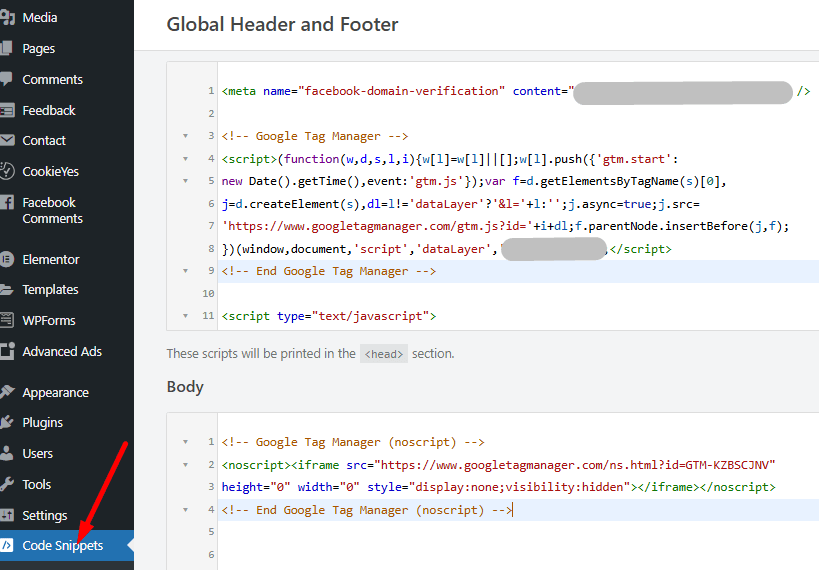Click the Users person icon
Screen dimensions: 819x570
[x=7, y=453]
